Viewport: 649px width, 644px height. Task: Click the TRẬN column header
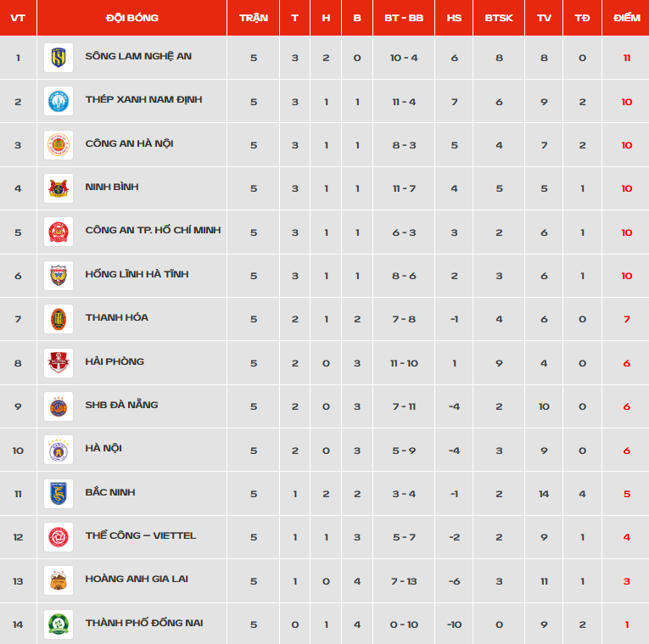coord(254,18)
